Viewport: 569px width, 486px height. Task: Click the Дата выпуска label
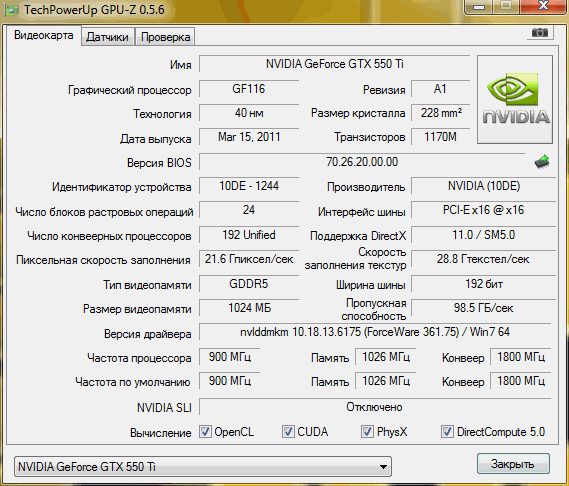coord(156,139)
